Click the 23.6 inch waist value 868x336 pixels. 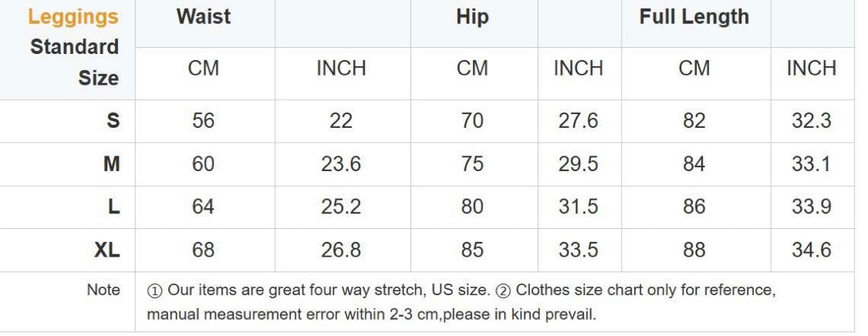(340, 164)
